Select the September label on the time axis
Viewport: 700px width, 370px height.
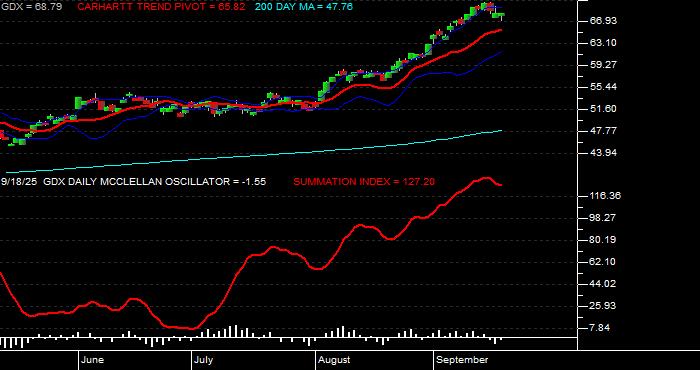(x=462, y=360)
